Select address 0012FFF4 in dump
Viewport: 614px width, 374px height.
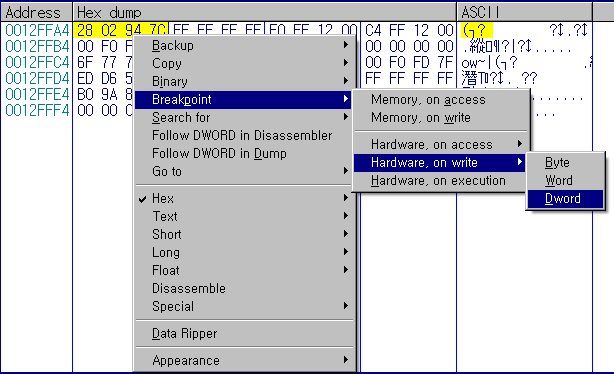click(37, 110)
